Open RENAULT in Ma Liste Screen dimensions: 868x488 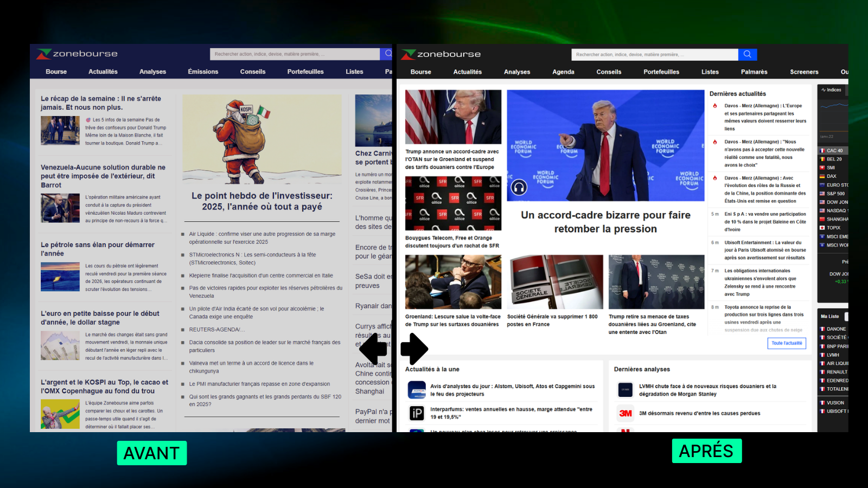(x=833, y=372)
